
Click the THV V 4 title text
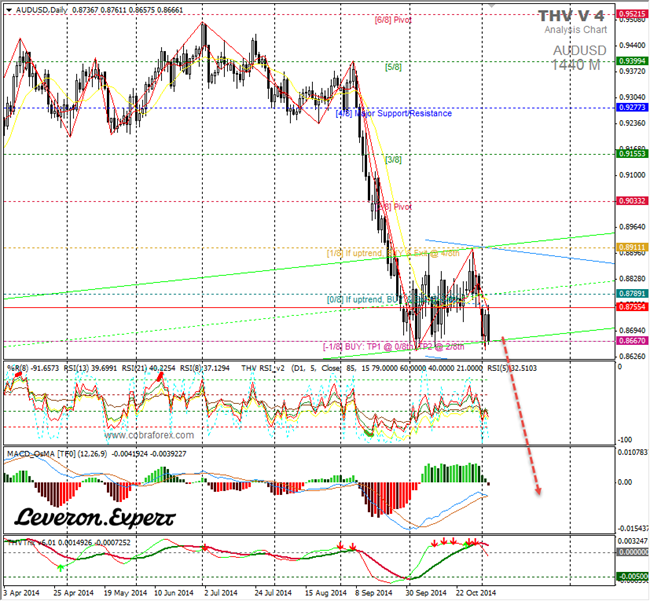coord(570,16)
